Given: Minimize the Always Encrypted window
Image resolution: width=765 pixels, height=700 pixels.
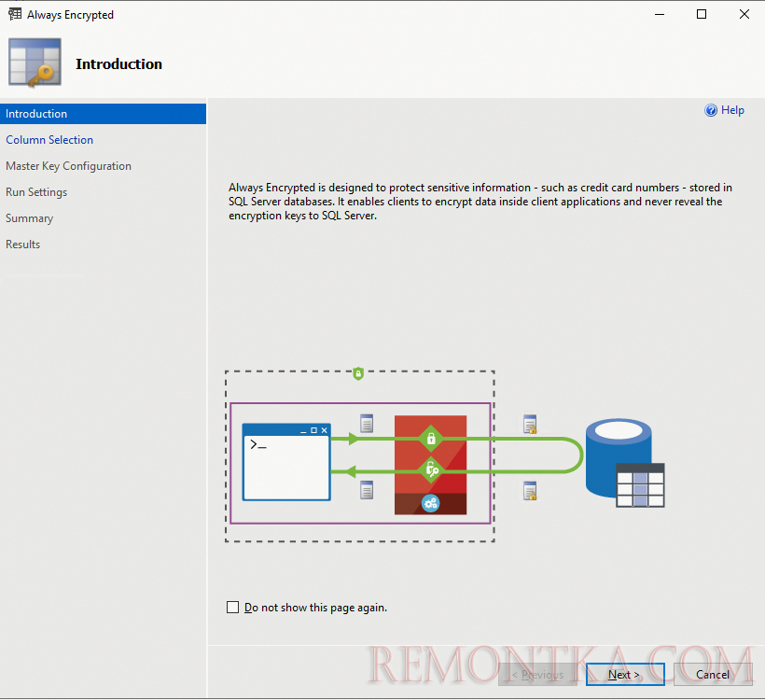Looking at the screenshot, I should coord(660,14).
